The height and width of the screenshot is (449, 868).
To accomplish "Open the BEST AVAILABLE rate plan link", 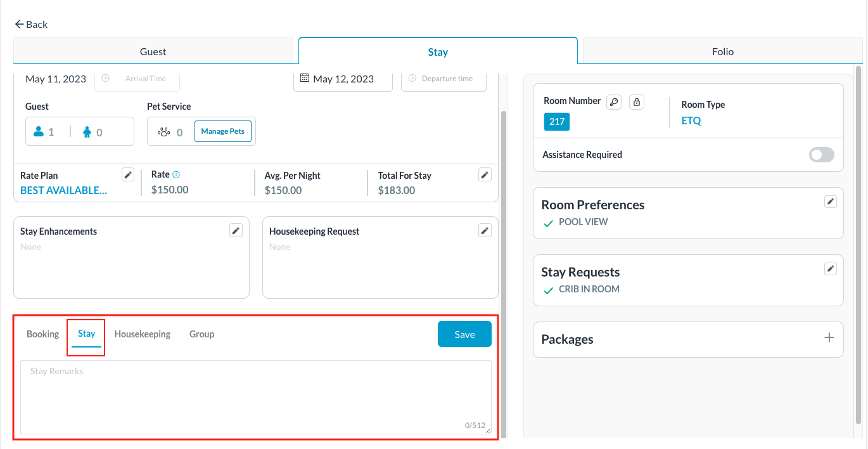I will point(64,190).
